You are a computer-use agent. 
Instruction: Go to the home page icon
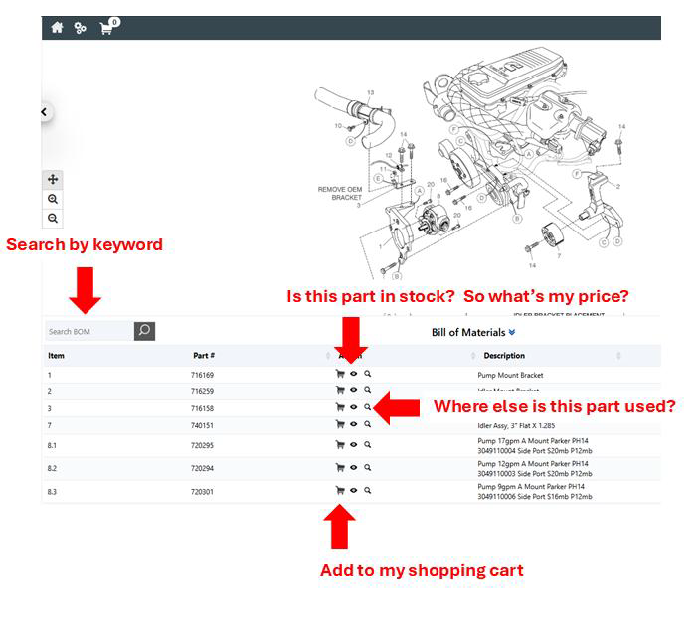click(x=57, y=28)
